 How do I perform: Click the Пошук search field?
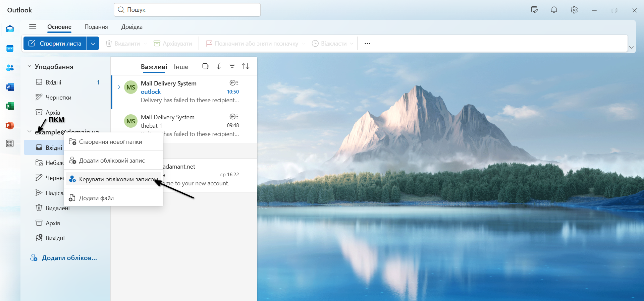click(187, 10)
